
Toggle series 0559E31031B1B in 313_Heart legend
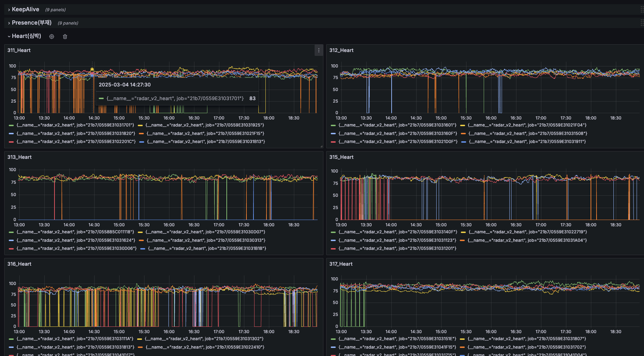(207, 248)
